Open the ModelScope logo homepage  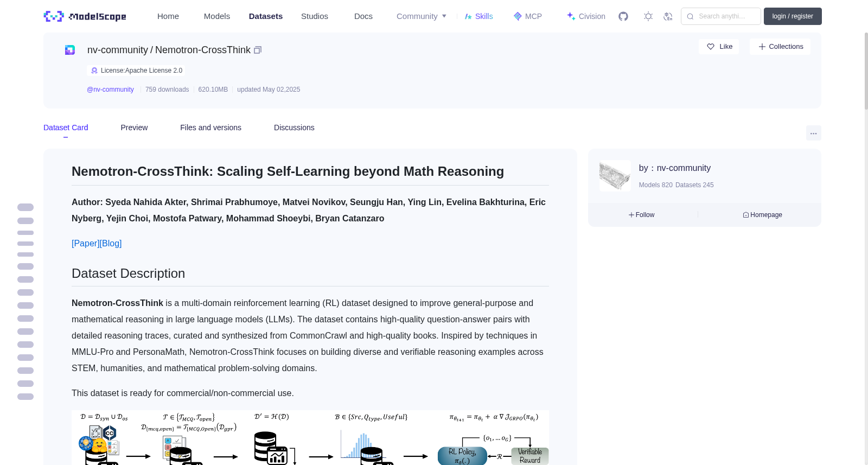coord(85,16)
